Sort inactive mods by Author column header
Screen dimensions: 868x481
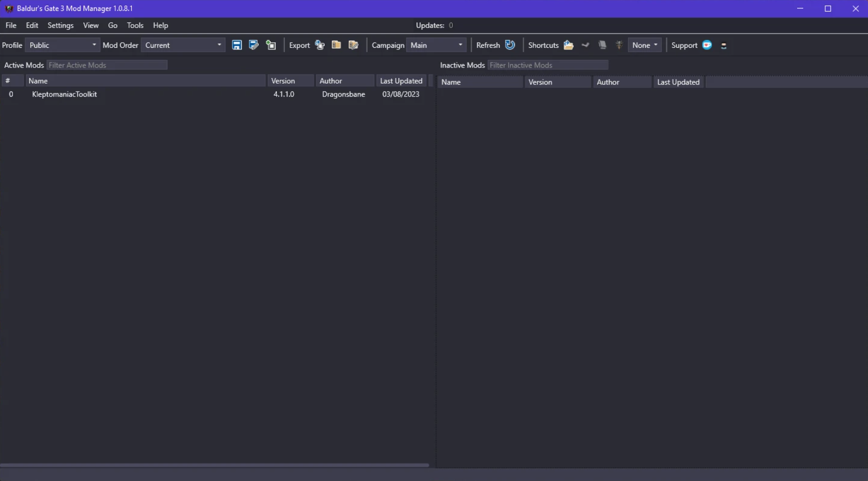[x=608, y=82]
